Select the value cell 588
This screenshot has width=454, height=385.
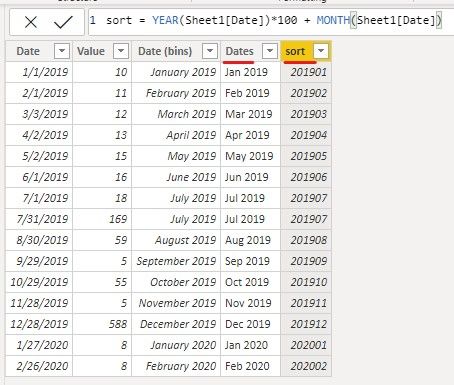(102, 324)
